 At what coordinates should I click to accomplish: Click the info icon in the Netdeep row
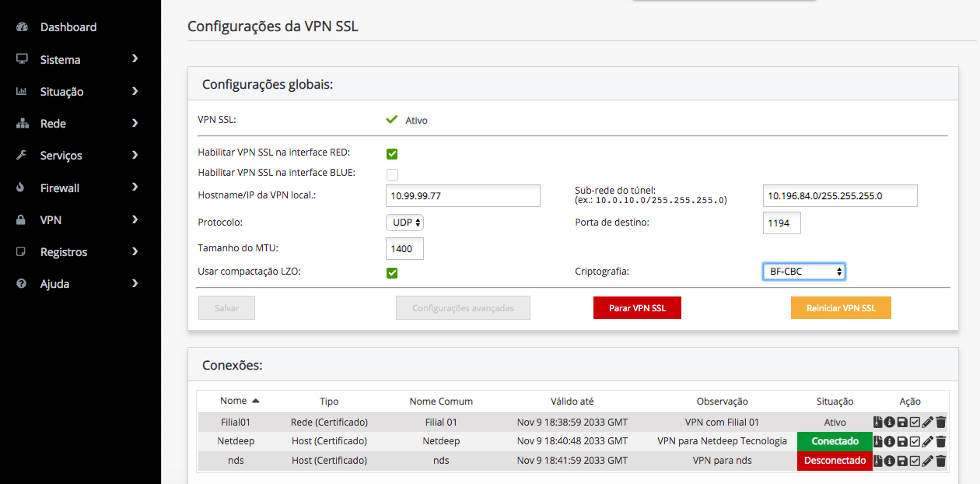pos(890,442)
